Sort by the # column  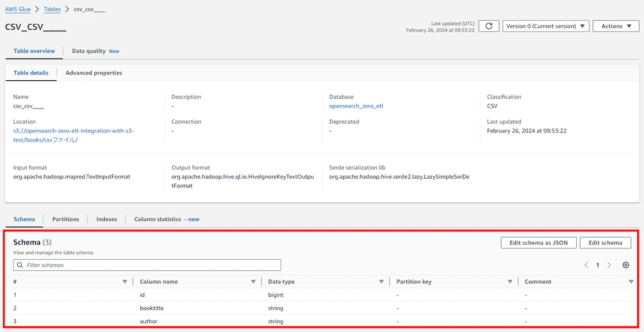[125, 282]
